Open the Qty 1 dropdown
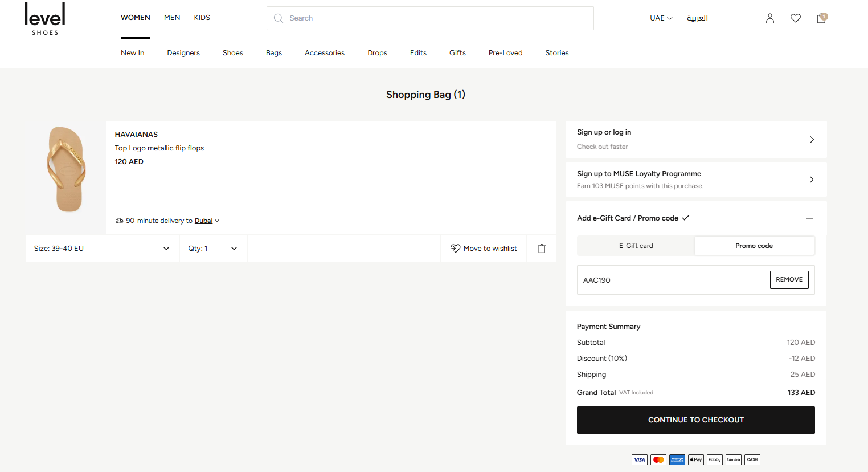Screen dimensions: 868x472 213,249
